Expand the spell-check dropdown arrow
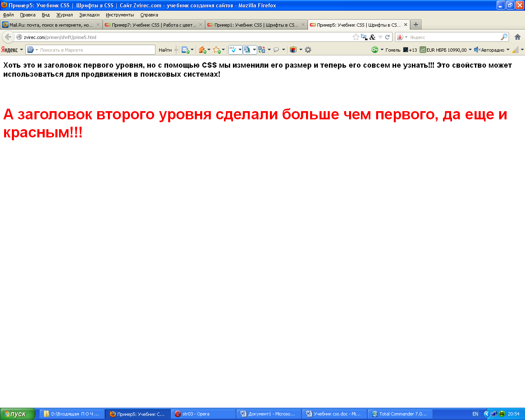 [240, 50]
